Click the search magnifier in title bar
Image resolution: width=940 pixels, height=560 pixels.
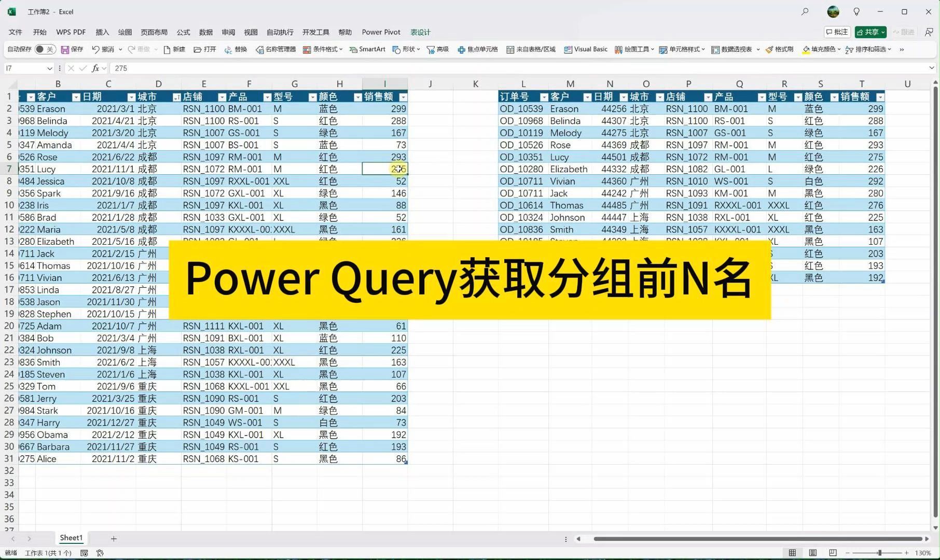[x=805, y=11]
